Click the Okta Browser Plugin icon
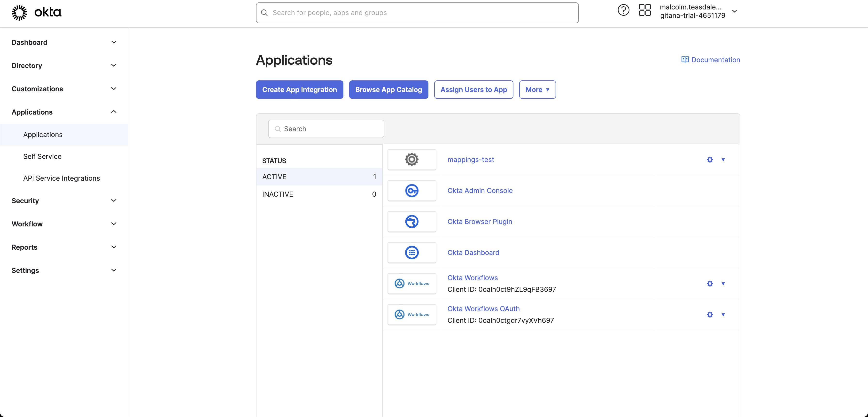Screen dimensions: 868x417 coord(412,222)
